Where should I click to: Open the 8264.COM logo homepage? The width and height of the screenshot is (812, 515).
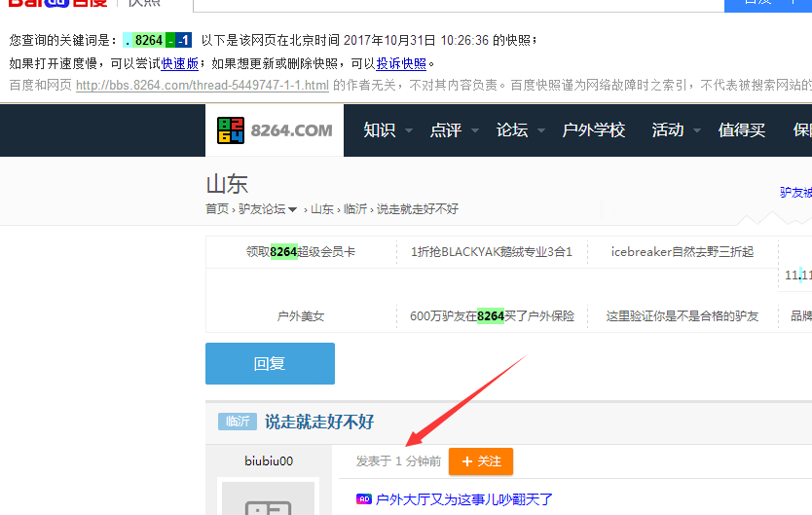[x=275, y=130]
